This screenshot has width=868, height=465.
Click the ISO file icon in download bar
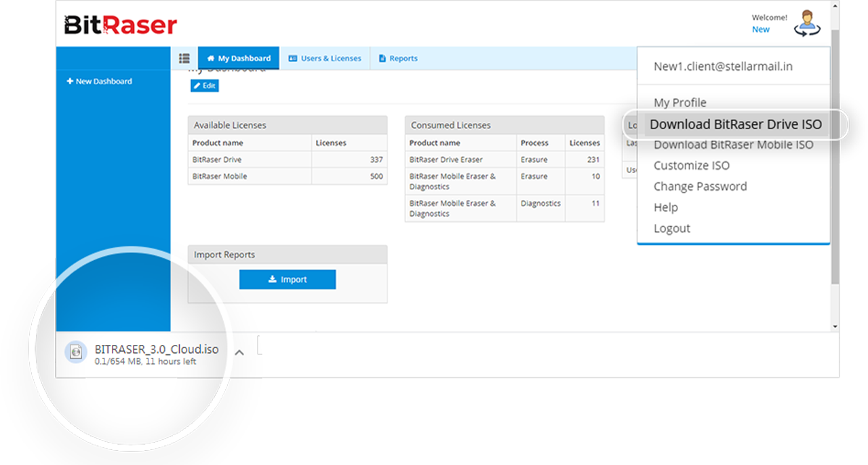76,352
